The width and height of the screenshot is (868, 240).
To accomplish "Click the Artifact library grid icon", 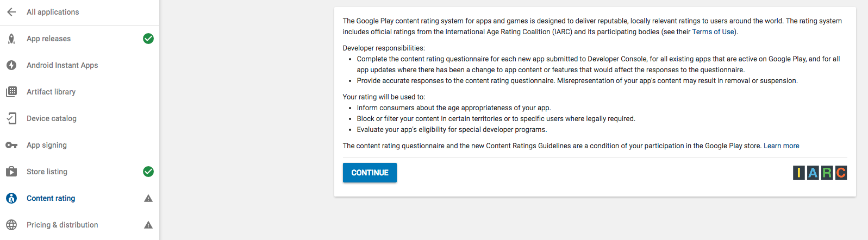I will coord(11,92).
